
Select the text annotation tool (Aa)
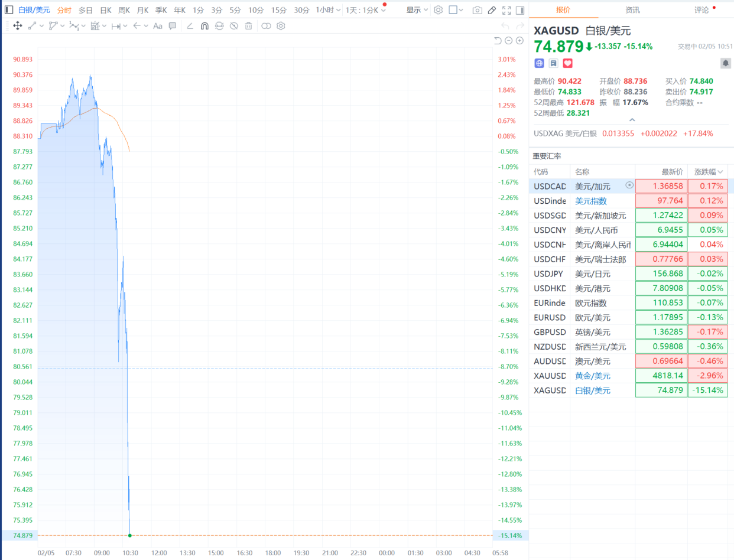coord(157,26)
